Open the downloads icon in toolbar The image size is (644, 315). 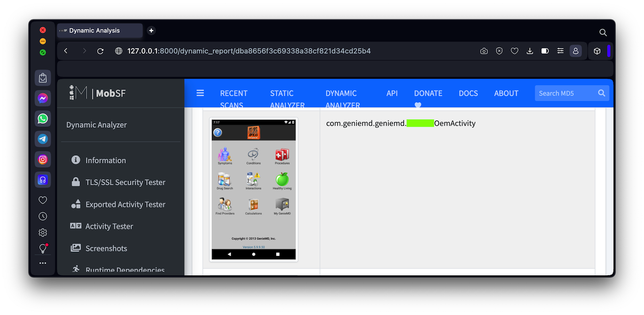pyautogui.click(x=530, y=51)
